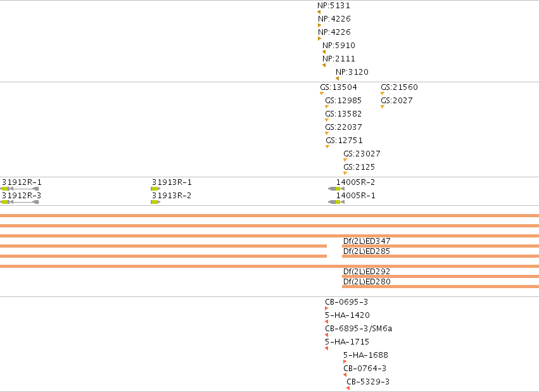This screenshot has width=539, height=392.
Task: Select the 31912R-1 gene glyph
Action: (x=20, y=189)
